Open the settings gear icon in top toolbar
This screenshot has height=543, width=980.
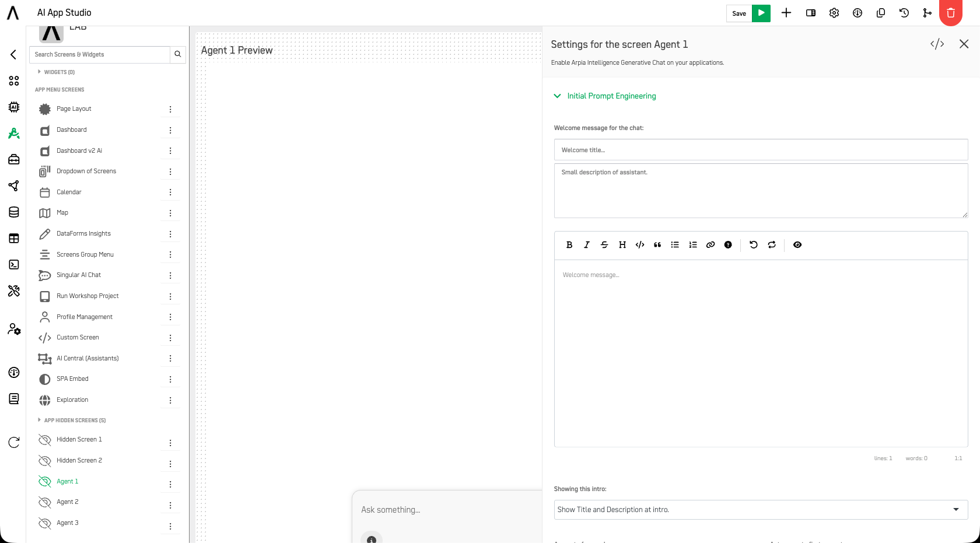tap(834, 13)
